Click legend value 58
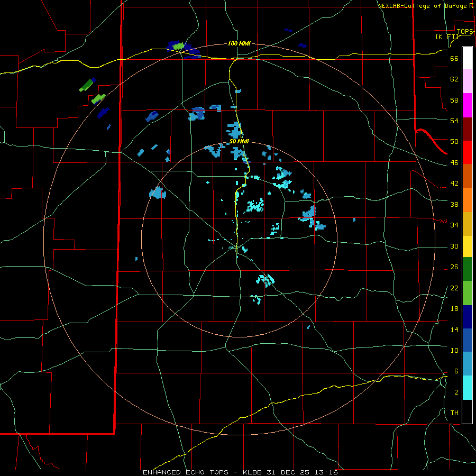476x476 pixels. point(454,100)
